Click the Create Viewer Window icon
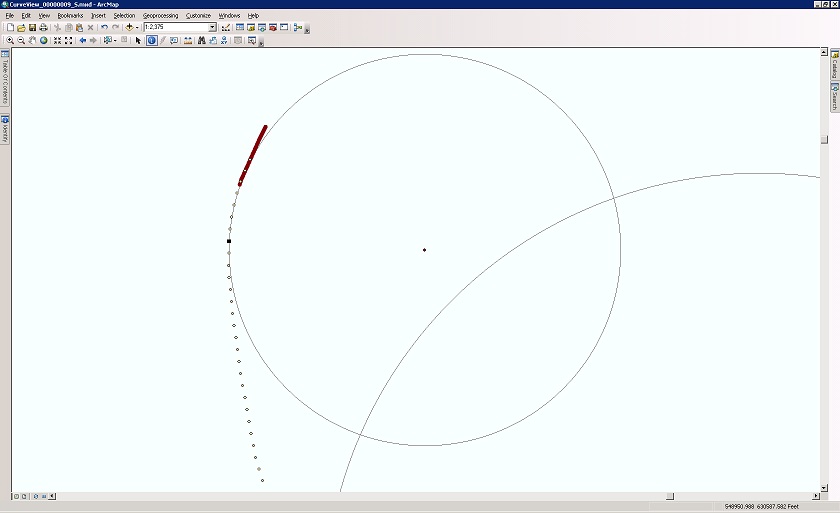 point(251,40)
